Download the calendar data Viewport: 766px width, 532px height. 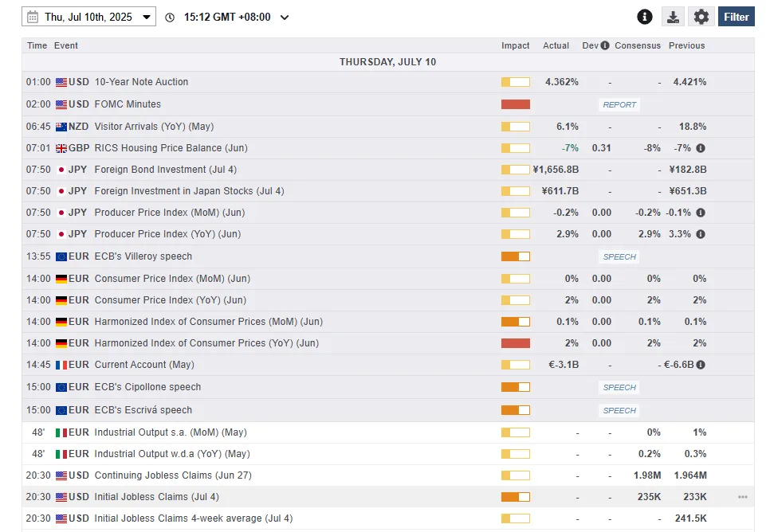click(x=673, y=17)
